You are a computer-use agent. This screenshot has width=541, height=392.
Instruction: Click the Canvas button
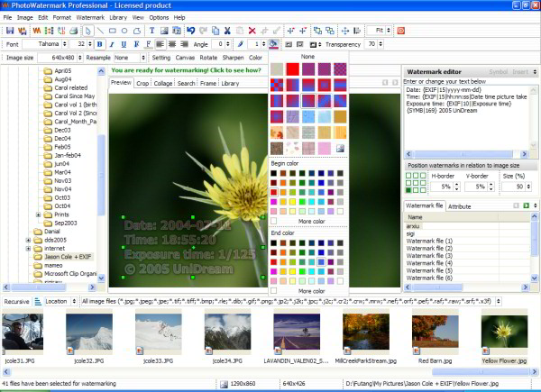click(x=185, y=58)
